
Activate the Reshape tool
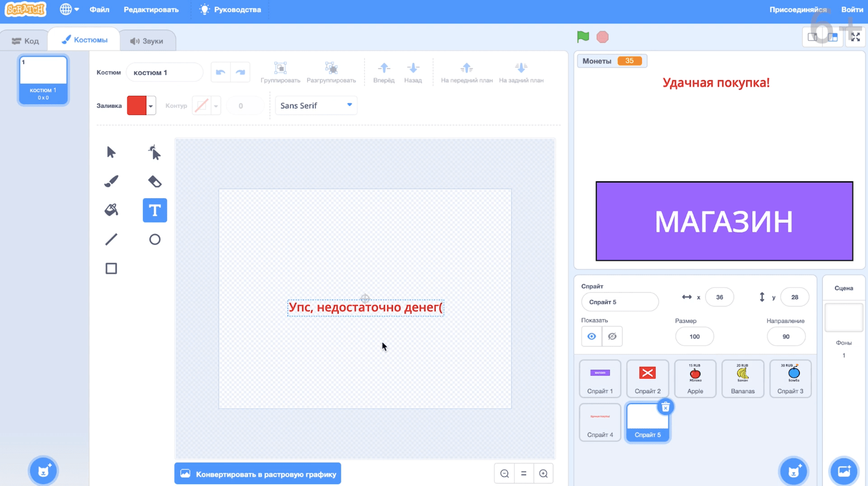tap(155, 152)
